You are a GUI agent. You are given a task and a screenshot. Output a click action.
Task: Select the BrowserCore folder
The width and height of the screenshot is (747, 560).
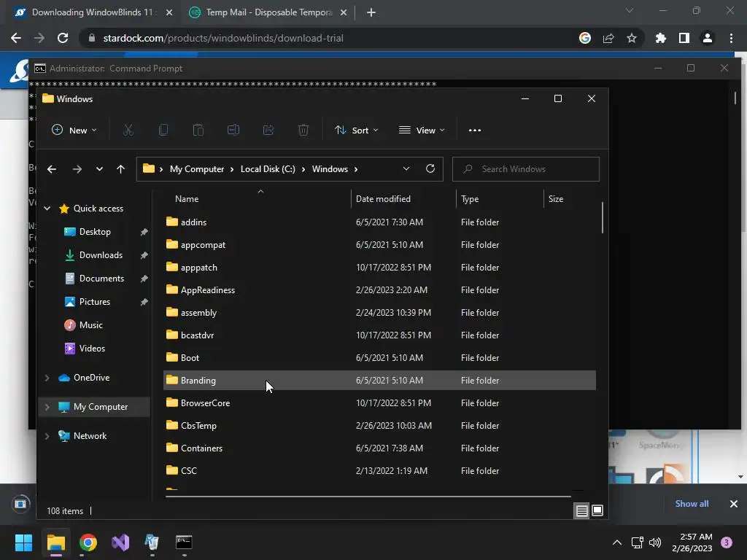click(x=379, y=402)
